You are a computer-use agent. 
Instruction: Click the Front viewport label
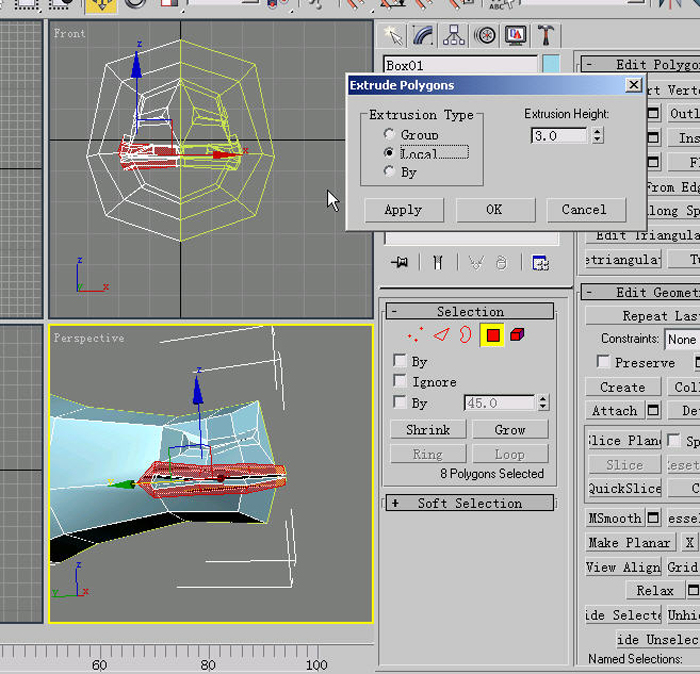coord(69,33)
